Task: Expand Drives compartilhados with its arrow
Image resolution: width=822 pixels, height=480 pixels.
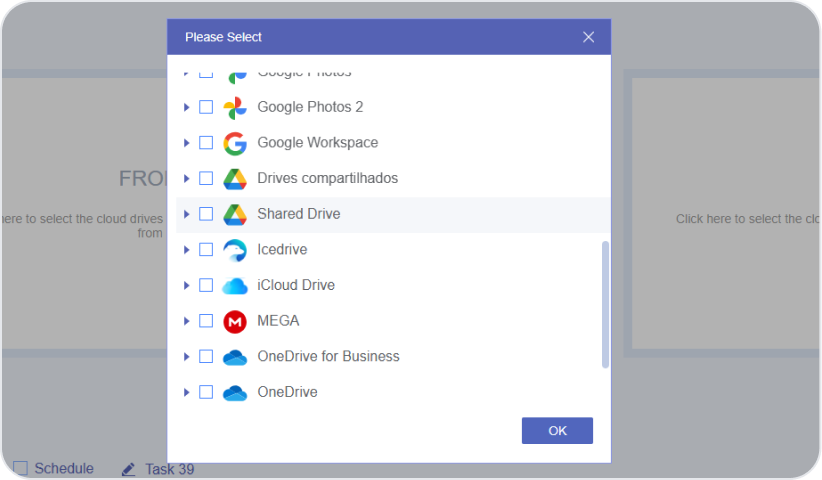Action: point(186,179)
